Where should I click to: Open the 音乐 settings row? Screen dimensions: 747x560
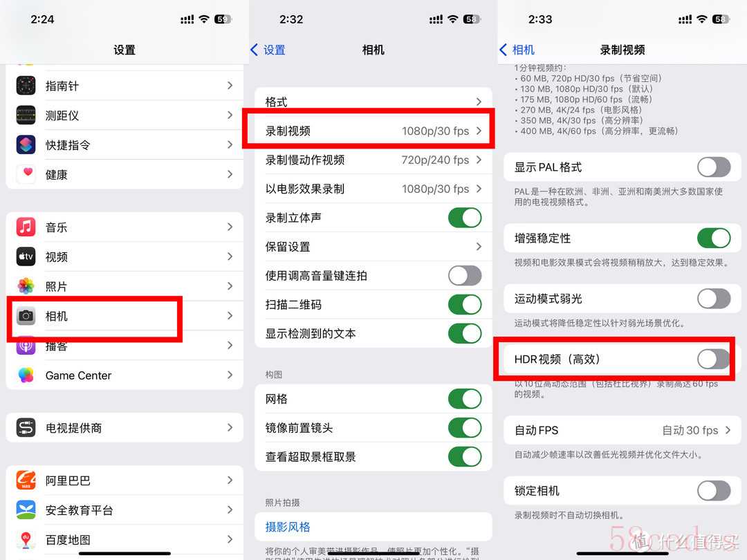(x=124, y=227)
